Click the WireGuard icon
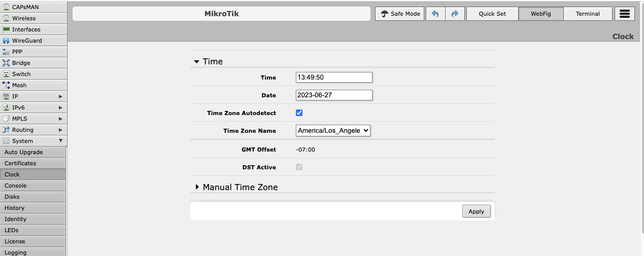The width and height of the screenshot is (644, 256). pyautogui.click(x=6, y=41)
